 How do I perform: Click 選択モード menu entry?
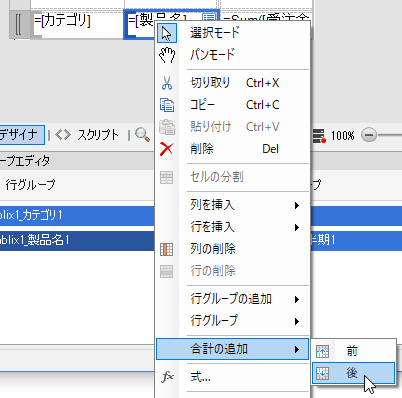point(233,33)
